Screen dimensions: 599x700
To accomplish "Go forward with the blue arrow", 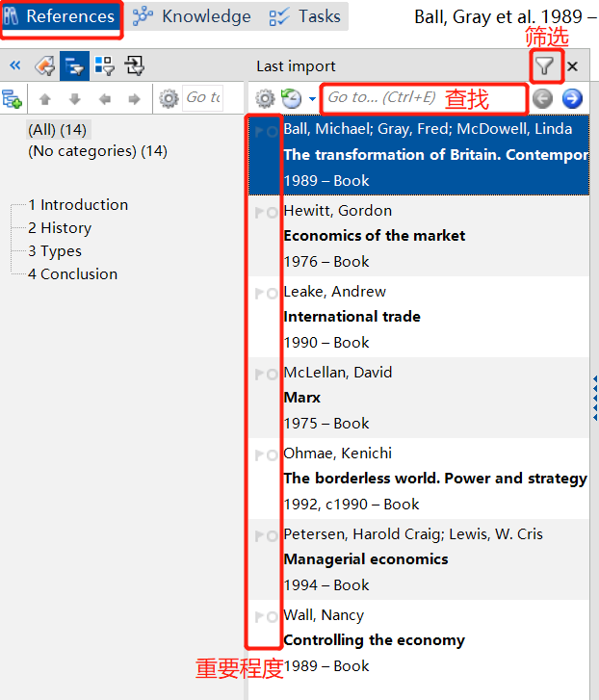I will [572, 98].
